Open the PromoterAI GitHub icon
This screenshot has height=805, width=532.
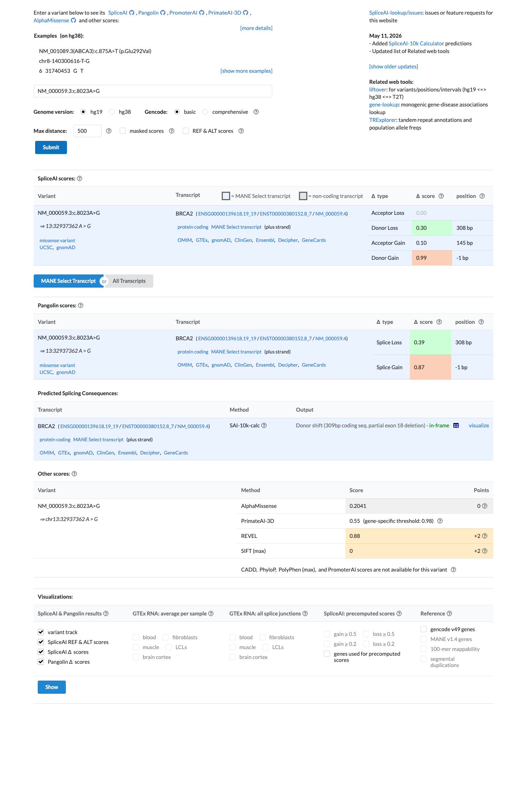point(202,13)
